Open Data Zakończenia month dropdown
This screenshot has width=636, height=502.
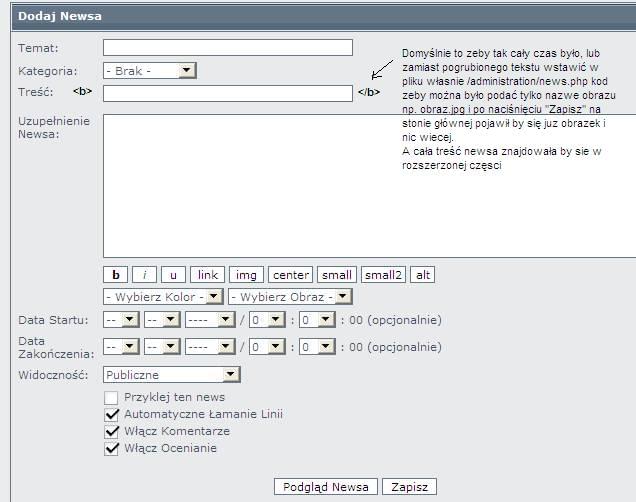[163, 347]
